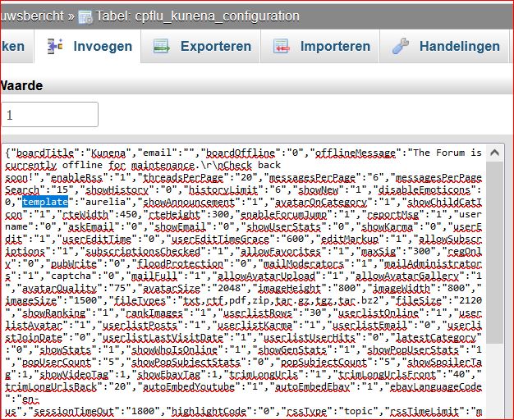Click the value field containing 1
The image size is (514, 420).
(x=49, y=116)
